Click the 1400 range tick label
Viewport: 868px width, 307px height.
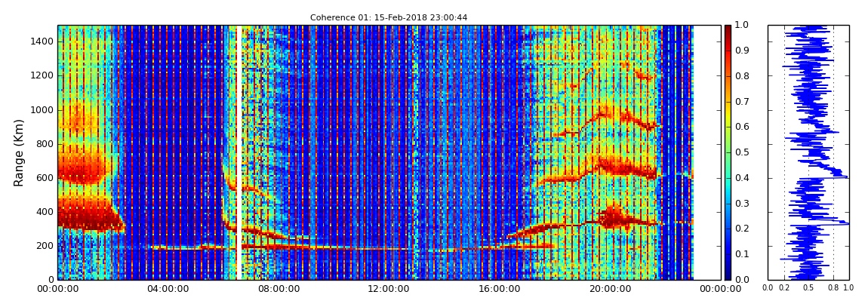[x=42, y=42]
